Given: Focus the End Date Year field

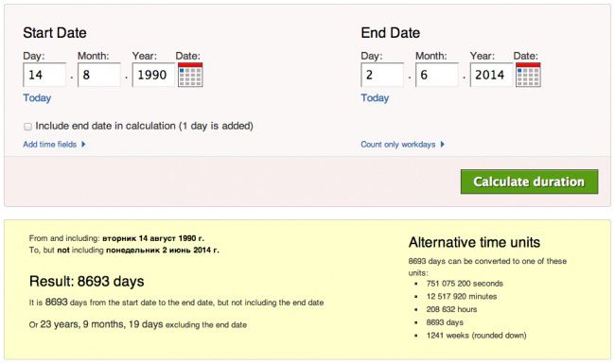Looking at the screenshot, I should 491,75.
